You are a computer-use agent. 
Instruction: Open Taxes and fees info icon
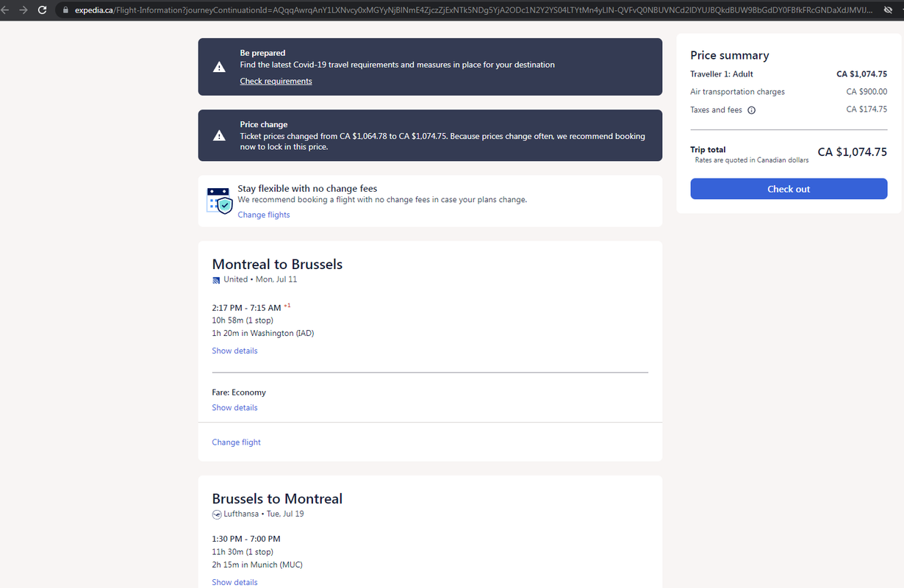tap(751, 110)
